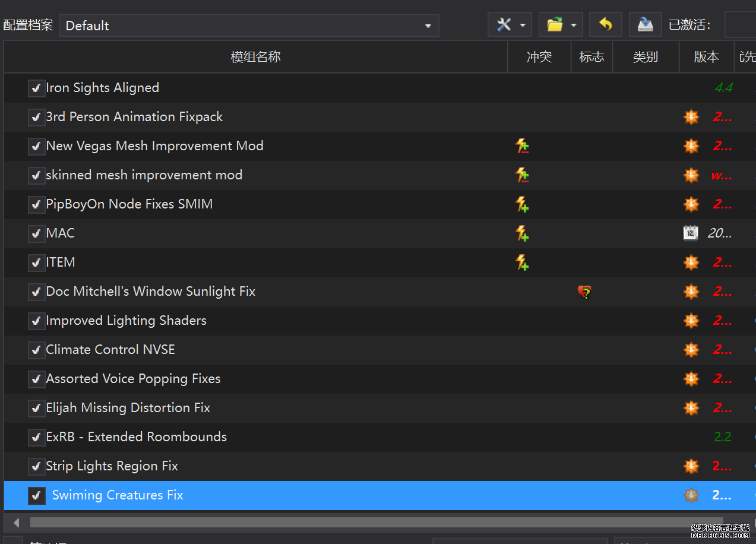The height and width of the screenshot is (544, 756).
Task: Sort by the 冲突 column header
Action: pos(539,57)
